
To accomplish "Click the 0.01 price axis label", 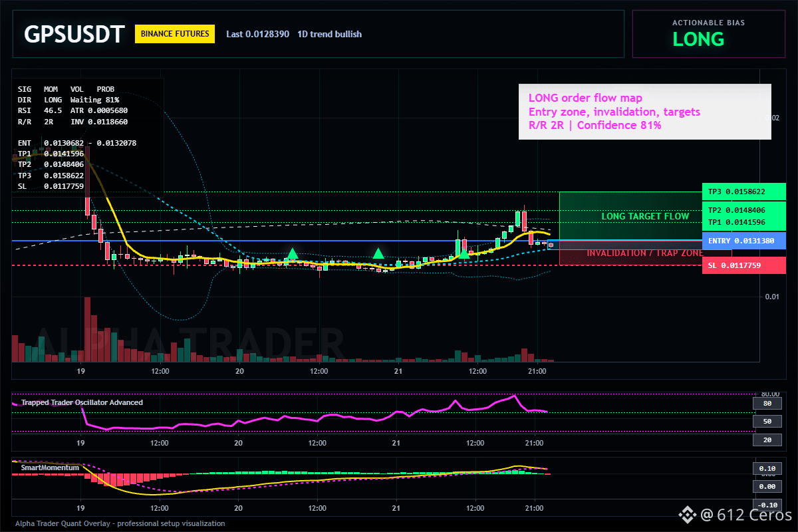I will click(x=771, y=297).
